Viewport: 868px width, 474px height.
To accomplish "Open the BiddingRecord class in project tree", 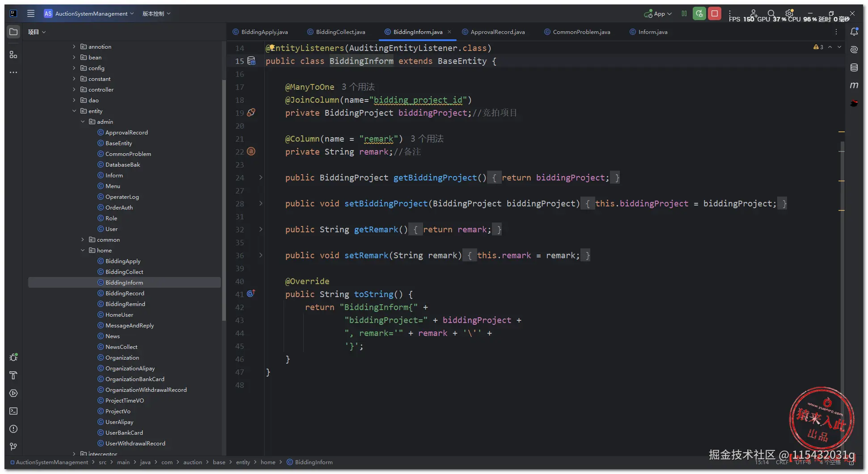I will [x=125, y=293].
